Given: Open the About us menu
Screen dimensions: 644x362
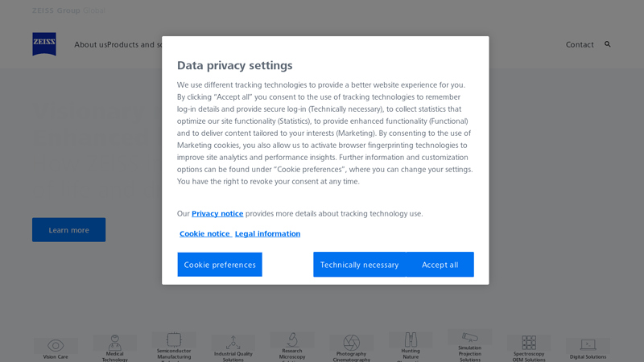Looking at the screenshot, I should click(x=90, y=44).
